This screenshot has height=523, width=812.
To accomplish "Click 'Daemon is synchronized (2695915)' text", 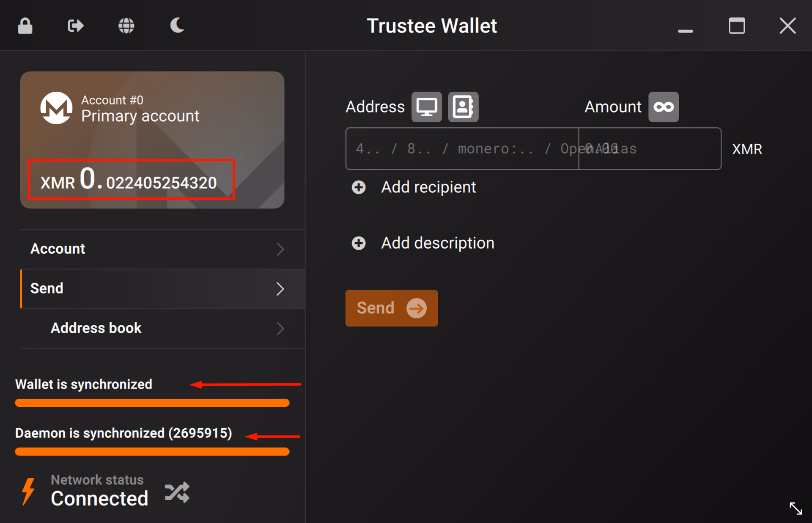I will pyautogui.click(x=123, y=433).
